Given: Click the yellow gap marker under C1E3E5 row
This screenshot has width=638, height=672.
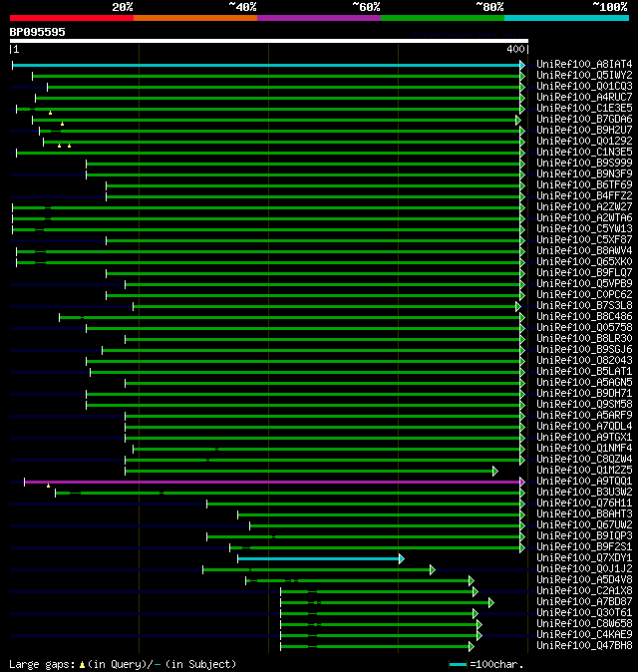Looking at the screenshot, I should 50,113.
